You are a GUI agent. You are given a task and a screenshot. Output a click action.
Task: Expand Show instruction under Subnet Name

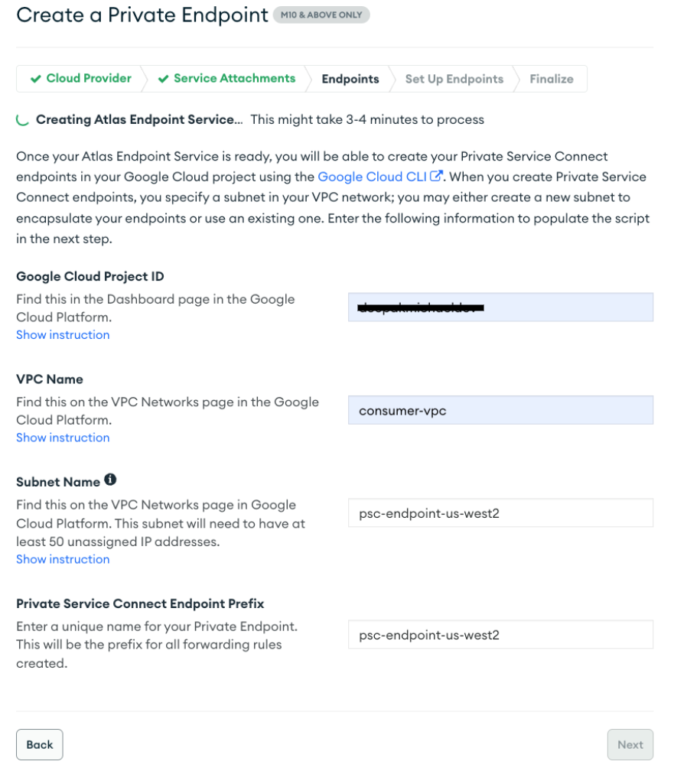pyautogui.click(x=63, y=559)
